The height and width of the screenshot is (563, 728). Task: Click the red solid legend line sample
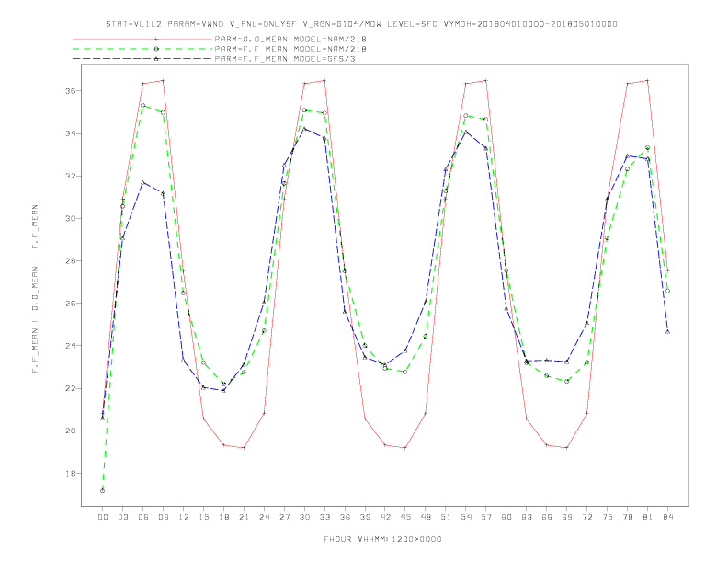(x=142, y=39)
